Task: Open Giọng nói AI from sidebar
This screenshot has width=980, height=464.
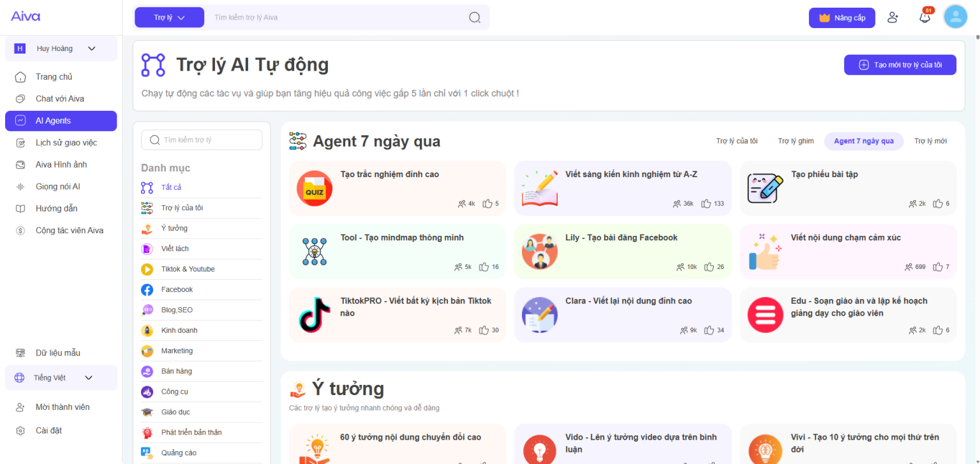Action: 57,187
